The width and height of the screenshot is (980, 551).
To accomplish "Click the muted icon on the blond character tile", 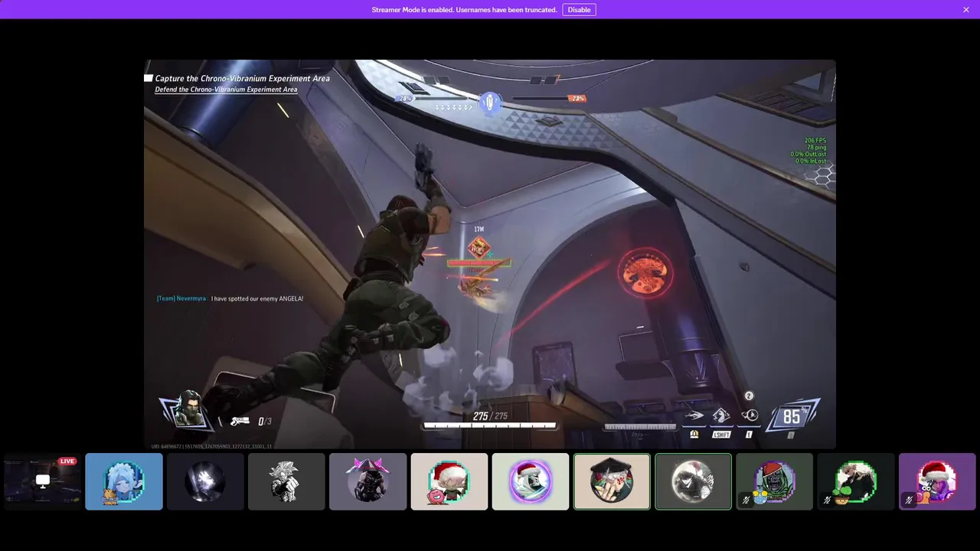I will [827, 500].
